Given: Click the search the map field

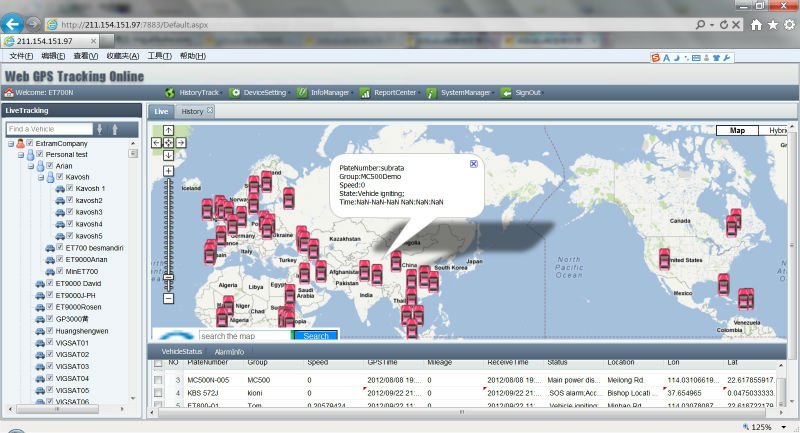Looking at the screenshot, I should pos(245,336).
